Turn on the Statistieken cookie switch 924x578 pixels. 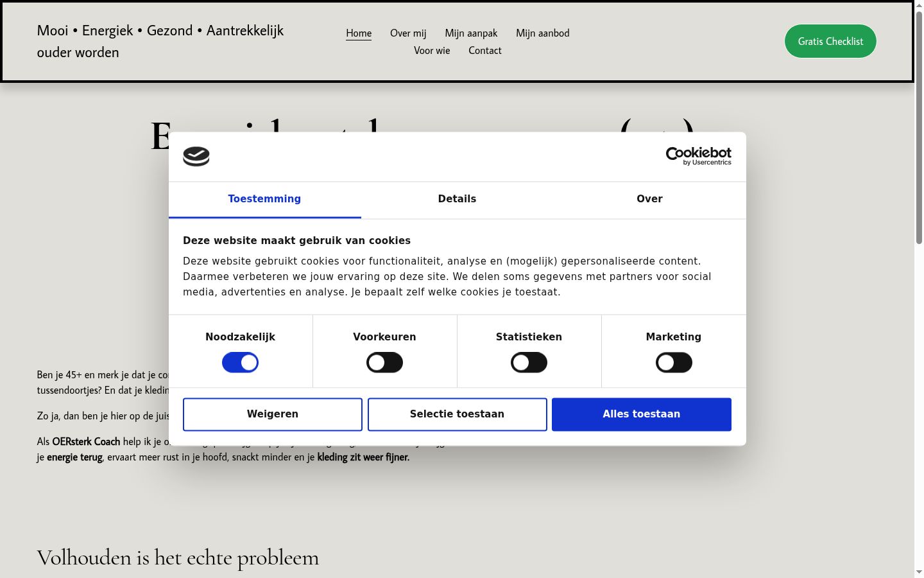click(x=529, y=363)
